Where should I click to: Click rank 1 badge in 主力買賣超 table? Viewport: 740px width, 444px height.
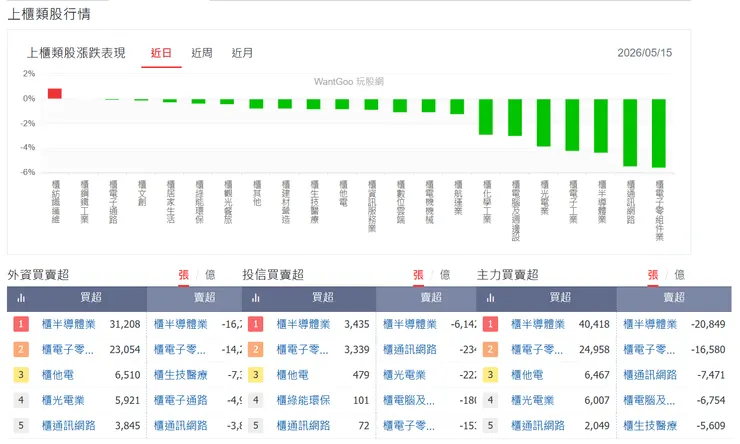pyautogui.click(x=490, y=324)
